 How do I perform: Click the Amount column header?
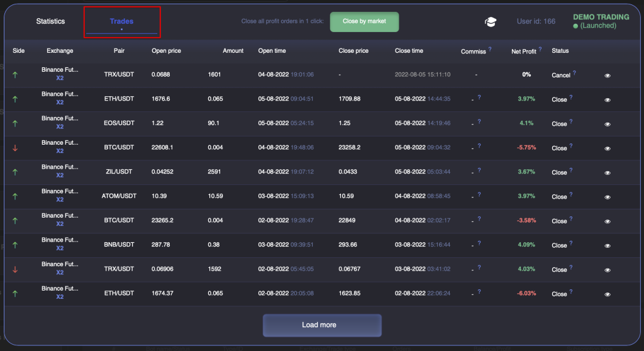click(x=233, y=50)
